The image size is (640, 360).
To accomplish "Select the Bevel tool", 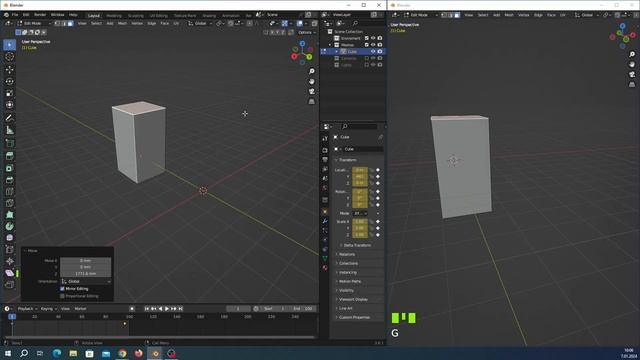I will (x=9, y=180).
